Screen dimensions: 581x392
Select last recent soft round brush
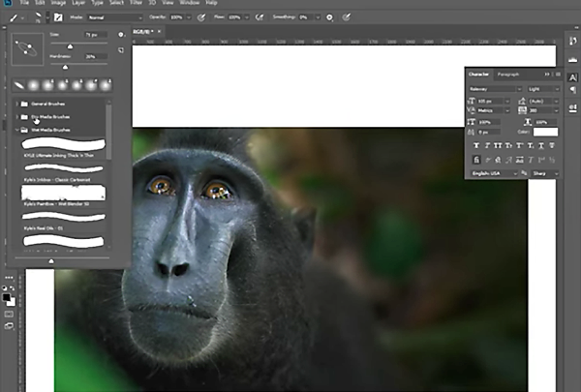(106, 85)
